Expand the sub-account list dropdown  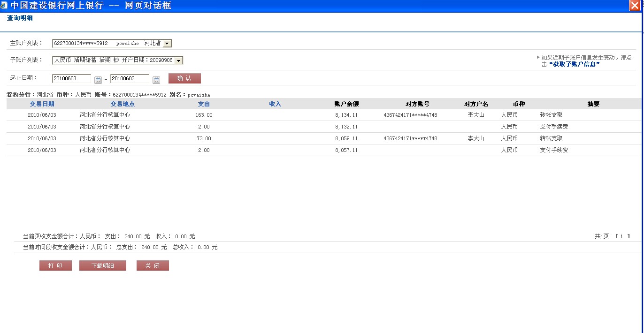(178, 61)
